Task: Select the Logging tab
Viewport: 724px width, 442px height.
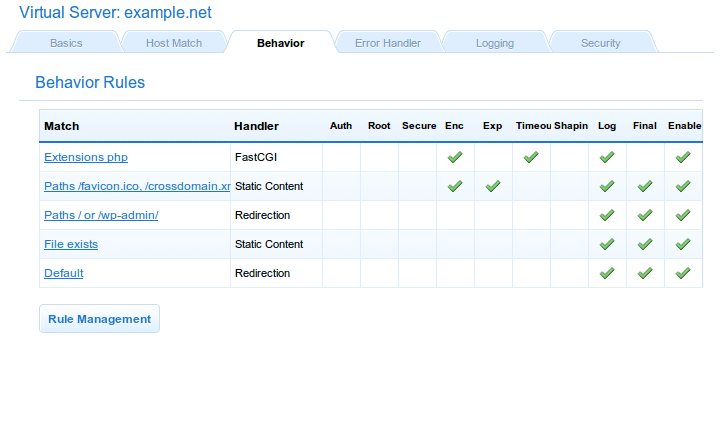Action: [x=494, y=43]
